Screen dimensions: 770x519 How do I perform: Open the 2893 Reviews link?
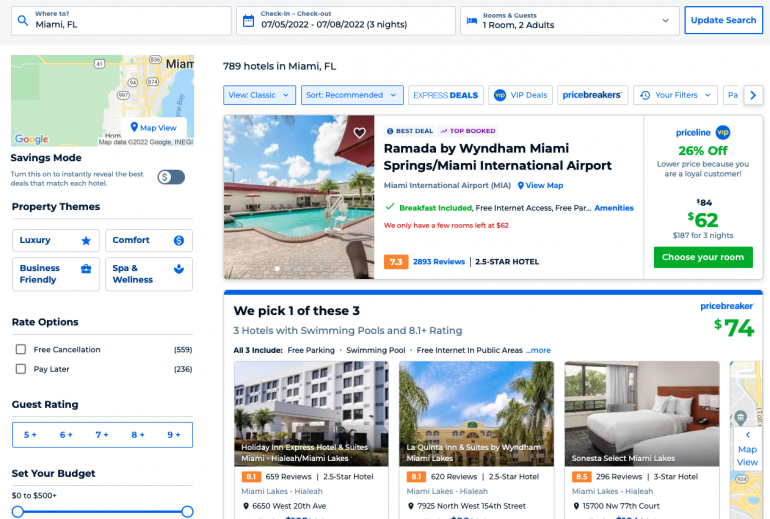pyautogui.click(x=439, y=262)
